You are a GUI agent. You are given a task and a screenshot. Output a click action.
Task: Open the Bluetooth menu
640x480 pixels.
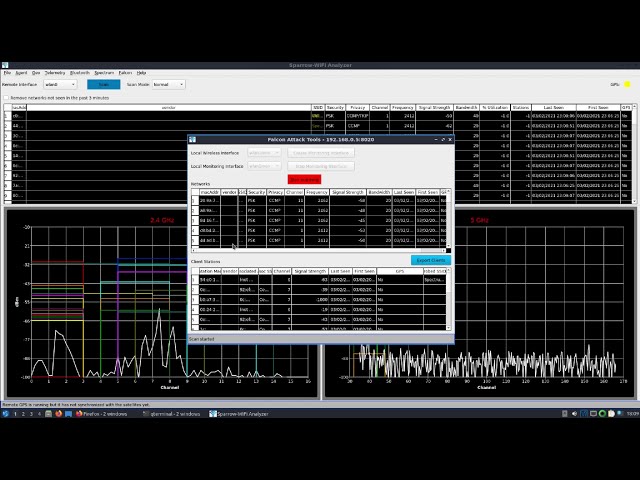click(x=80, y=73)
